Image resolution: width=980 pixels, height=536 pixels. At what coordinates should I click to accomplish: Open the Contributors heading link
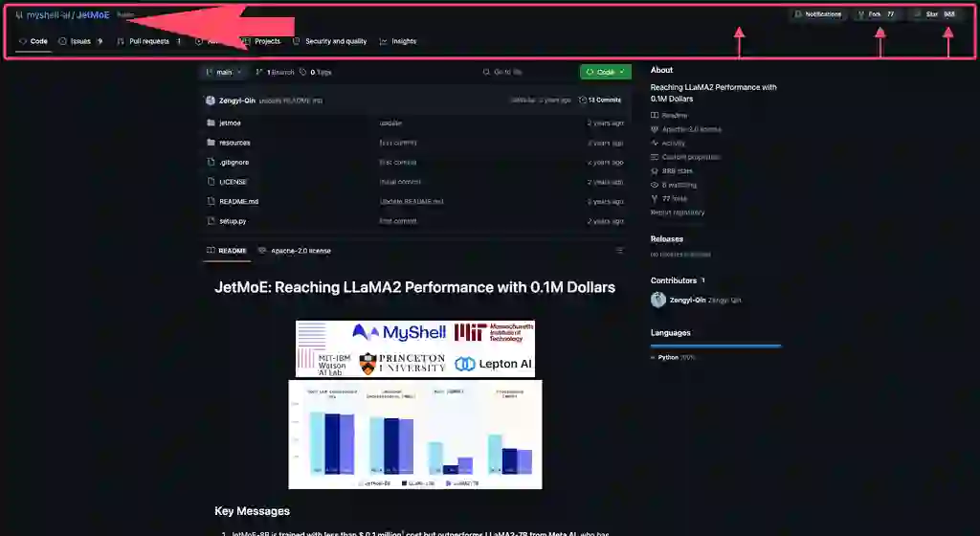pos(678,280)
